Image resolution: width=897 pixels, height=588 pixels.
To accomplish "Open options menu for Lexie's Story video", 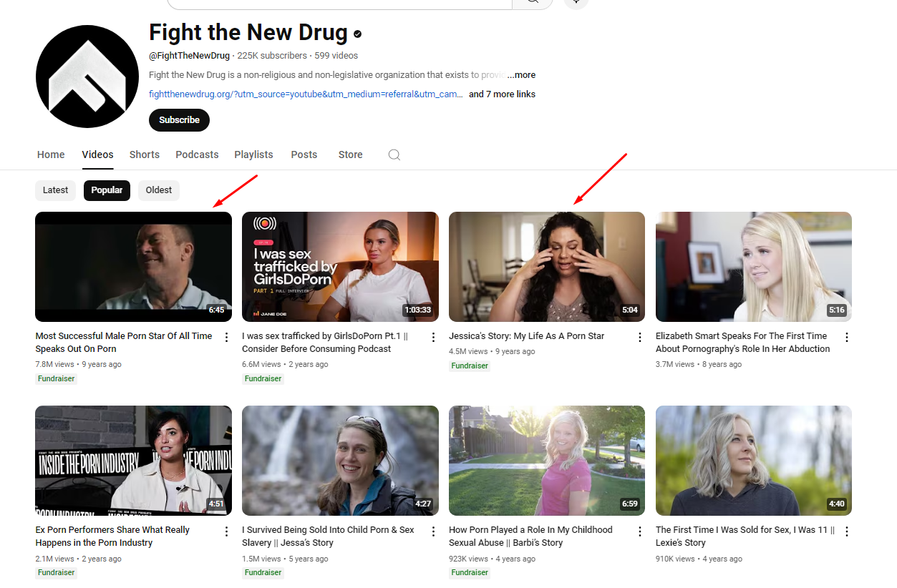I will click(x=847, y=531).
